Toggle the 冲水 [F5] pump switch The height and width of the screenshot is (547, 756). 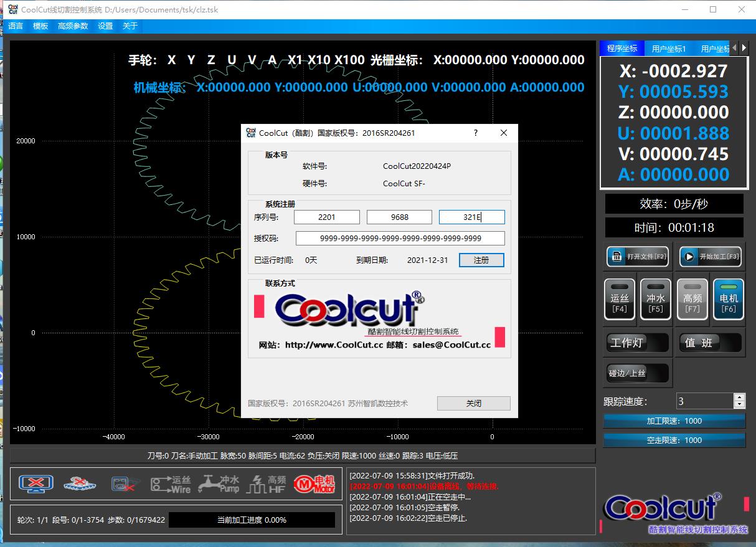coord(656,300)
